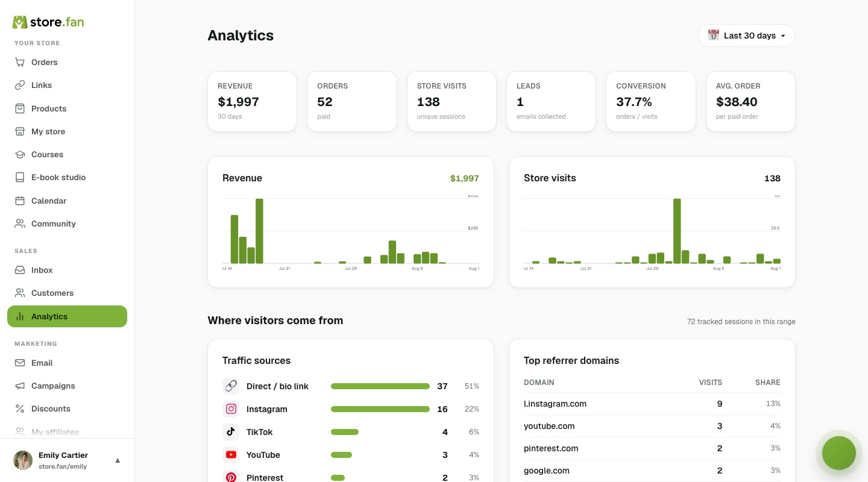The height and width of the screenshot is (482, 868).
Task: Click the Avg. Order $38.40 card
Action: pyautogui.click(x=750, y=101)
